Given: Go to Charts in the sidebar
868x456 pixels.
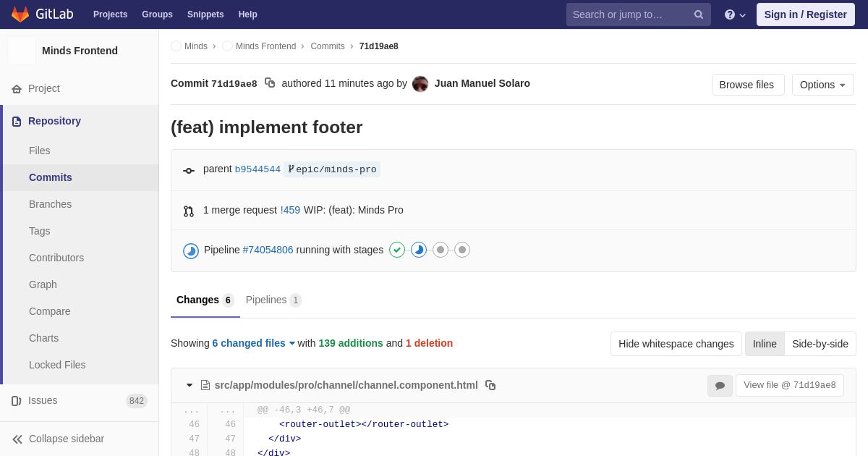Looking at the screenshot, I should click(43, 338).
